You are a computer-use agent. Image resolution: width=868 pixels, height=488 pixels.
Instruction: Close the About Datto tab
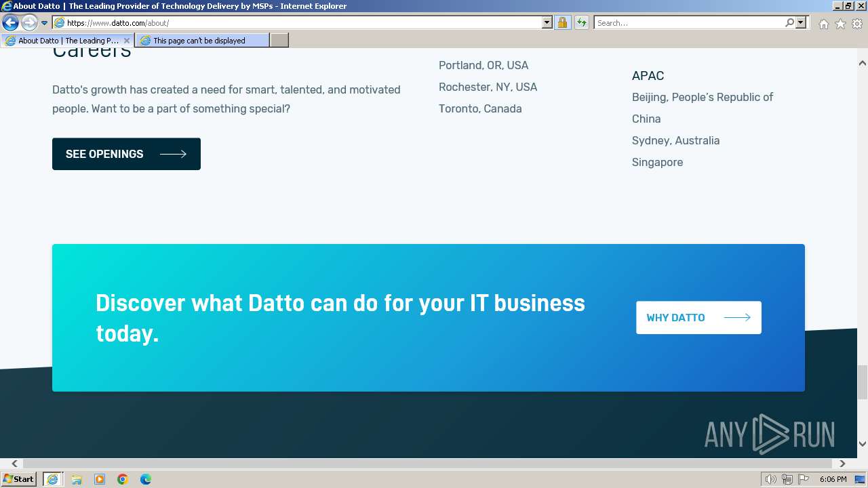click(x=126, y=41)
